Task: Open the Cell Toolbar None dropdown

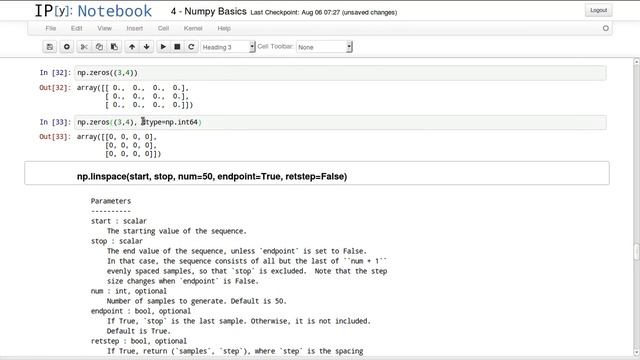Action: click(x=324, y=47)
